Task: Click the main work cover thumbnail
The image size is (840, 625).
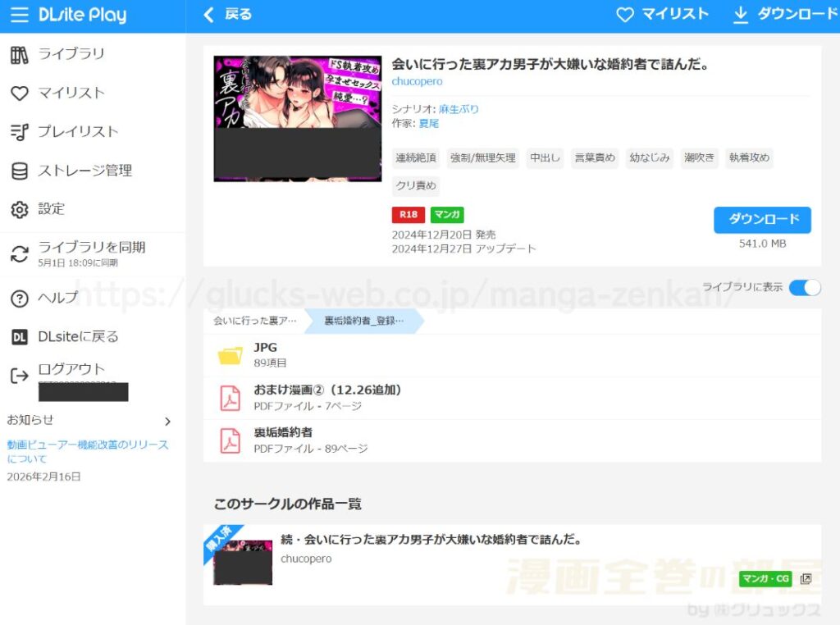Action: (x=298, y=119)
